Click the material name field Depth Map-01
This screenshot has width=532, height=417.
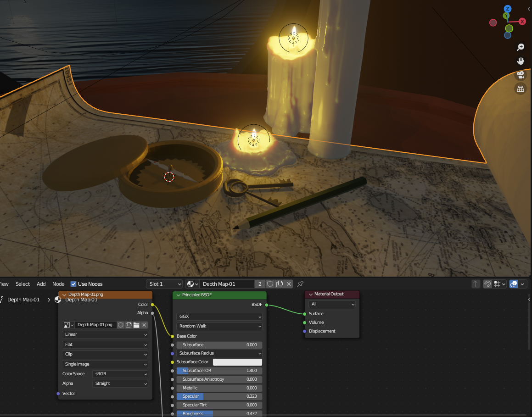(x=227, y=284)
